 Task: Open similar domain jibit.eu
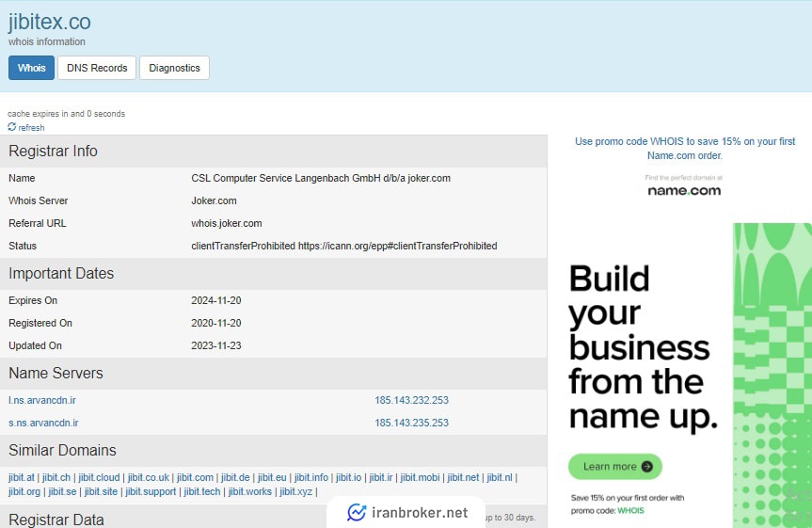(x=272, y=477)
